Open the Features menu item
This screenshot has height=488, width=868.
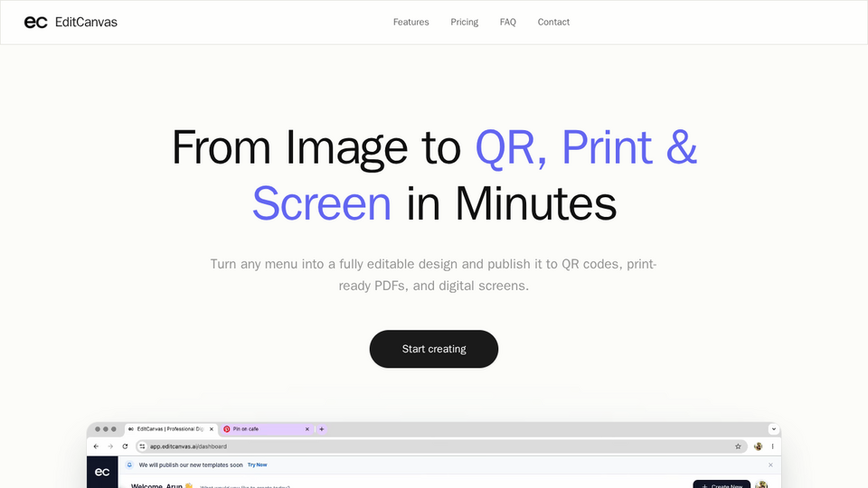pos(410,22)
